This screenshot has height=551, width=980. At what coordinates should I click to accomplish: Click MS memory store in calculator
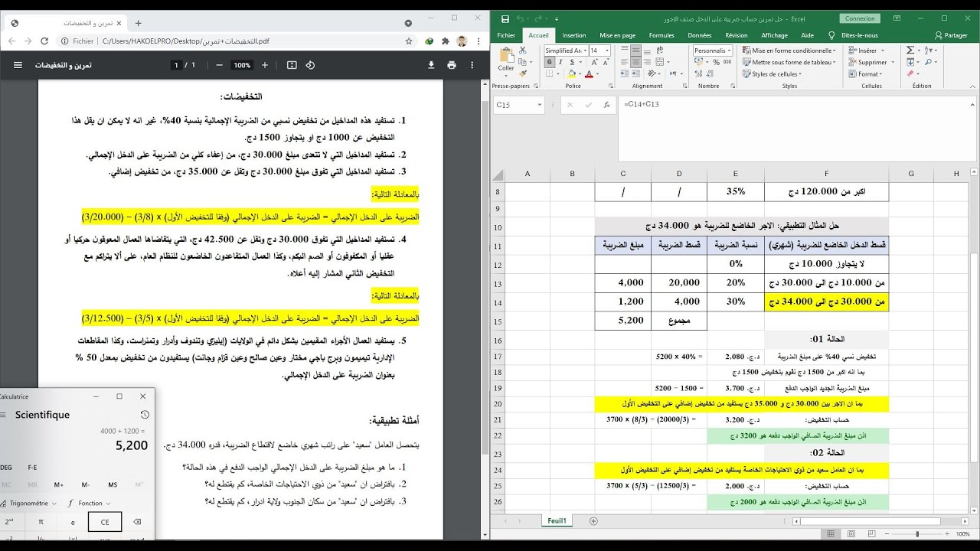[113, 484]
